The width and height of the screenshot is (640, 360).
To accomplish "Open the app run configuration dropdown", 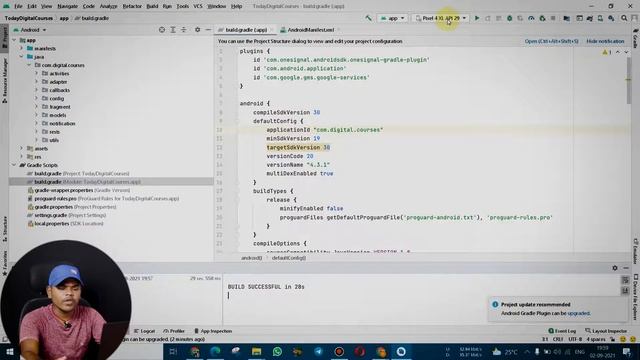I will (392, 18).
